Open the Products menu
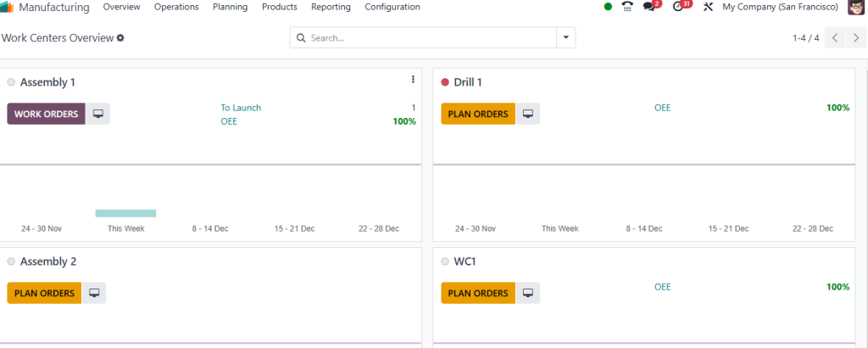The width and height of the screenshot is (868, 348). 280,7
